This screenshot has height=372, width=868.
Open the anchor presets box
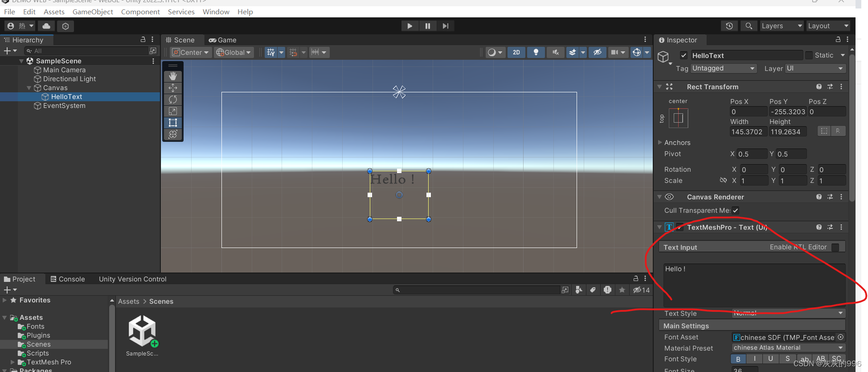[x=678, y=118]
